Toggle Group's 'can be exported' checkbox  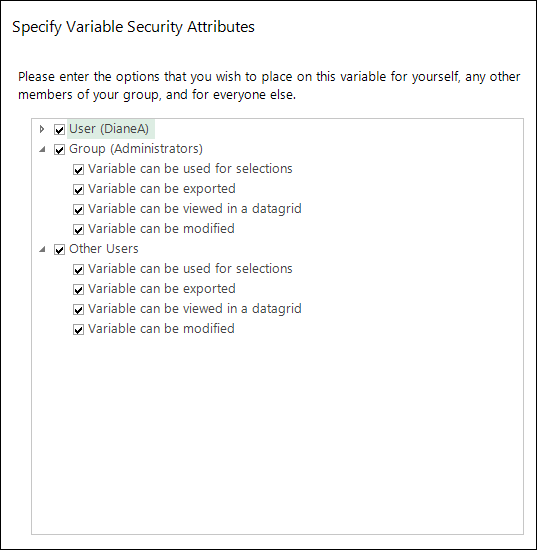click(78, 189)
